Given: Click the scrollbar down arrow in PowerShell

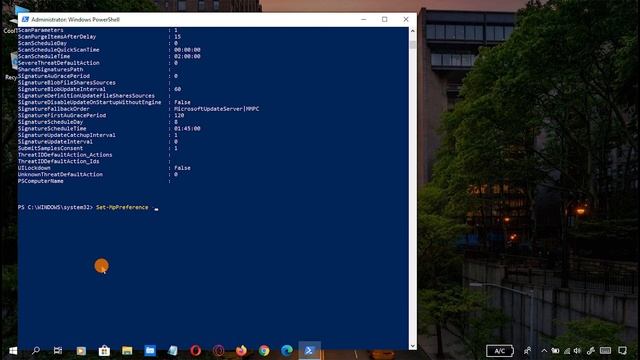Looking at the screenshot, I should pos(413,346).
